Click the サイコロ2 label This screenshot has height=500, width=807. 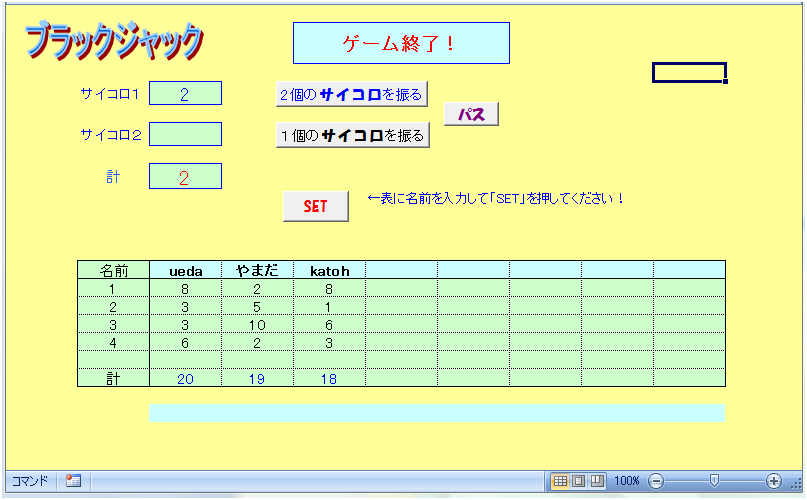pos(111,134)
